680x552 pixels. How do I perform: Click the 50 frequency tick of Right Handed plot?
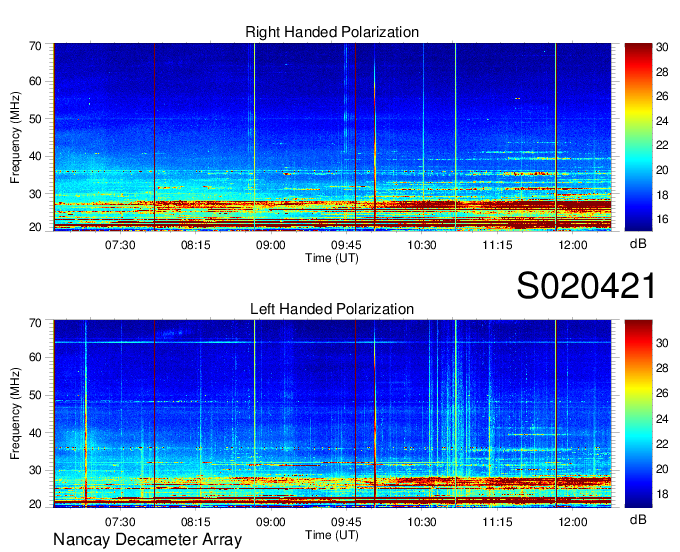point(35,119)
